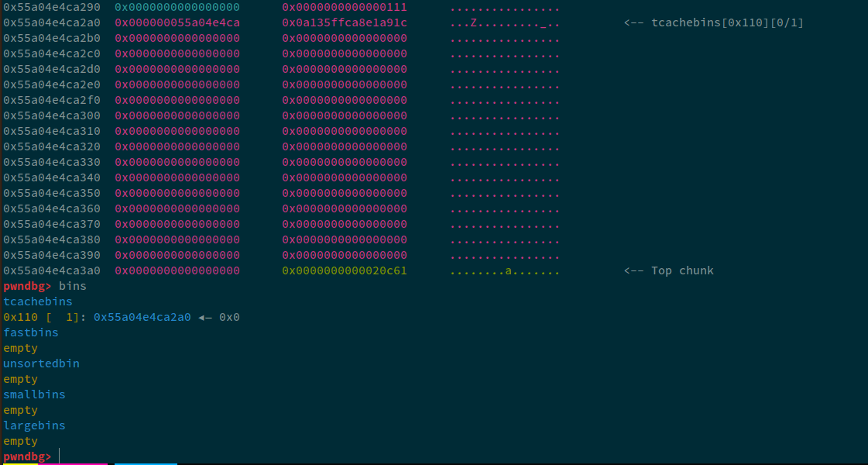Click the 'largebins' heading

click(x=34, y=426)
